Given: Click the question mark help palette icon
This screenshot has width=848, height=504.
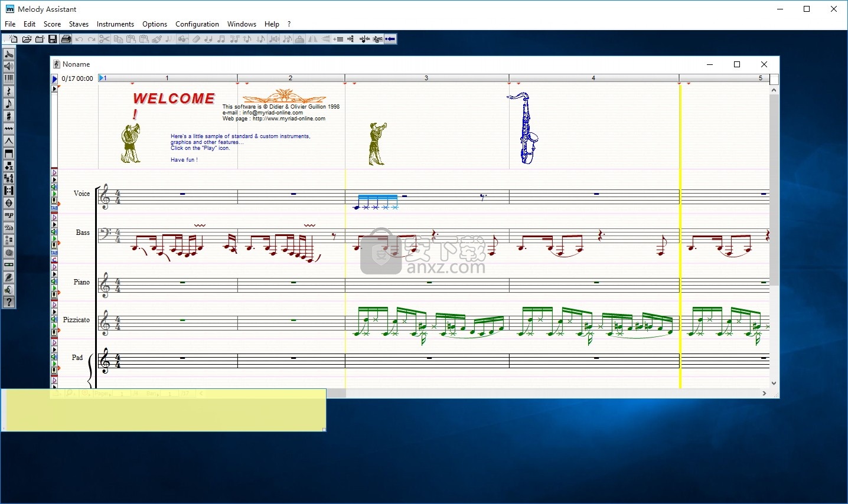Looking at the screenshot, I should [x=9, y=302].
